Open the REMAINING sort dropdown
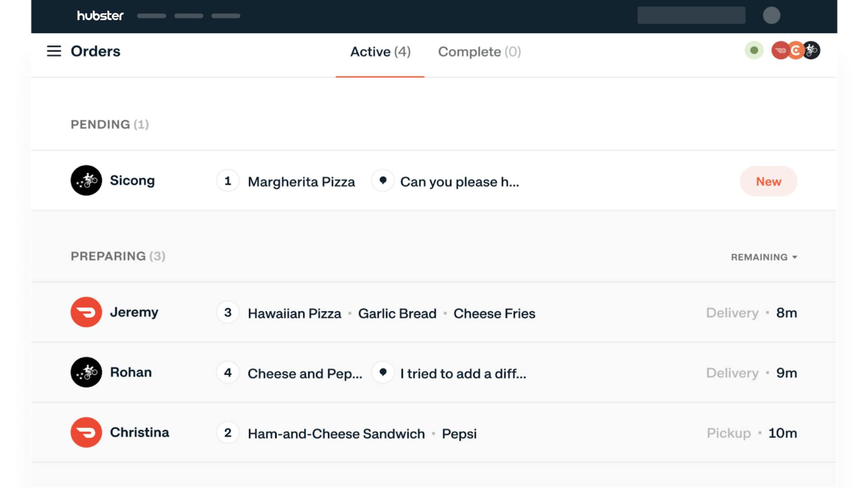 (764, 257)
